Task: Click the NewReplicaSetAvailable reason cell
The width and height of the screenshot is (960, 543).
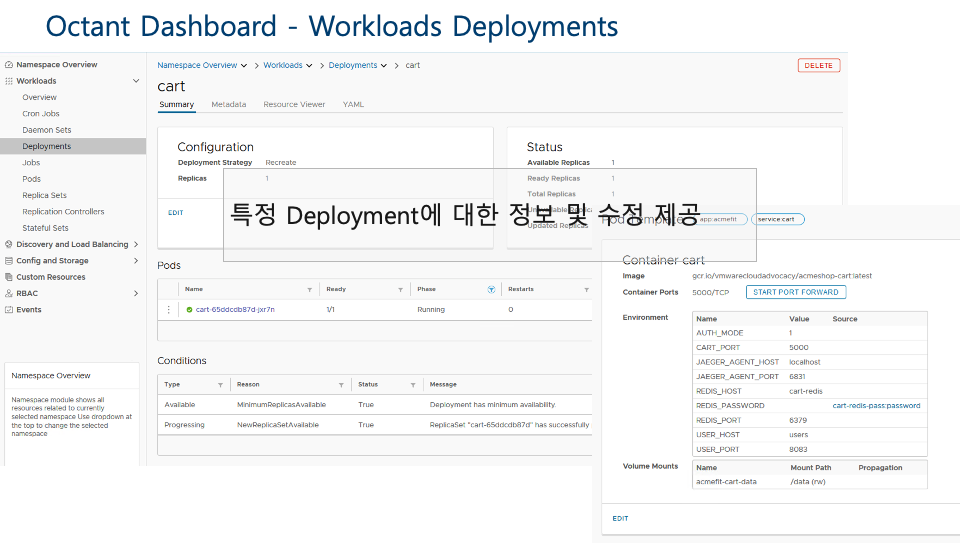Action: 278,425
